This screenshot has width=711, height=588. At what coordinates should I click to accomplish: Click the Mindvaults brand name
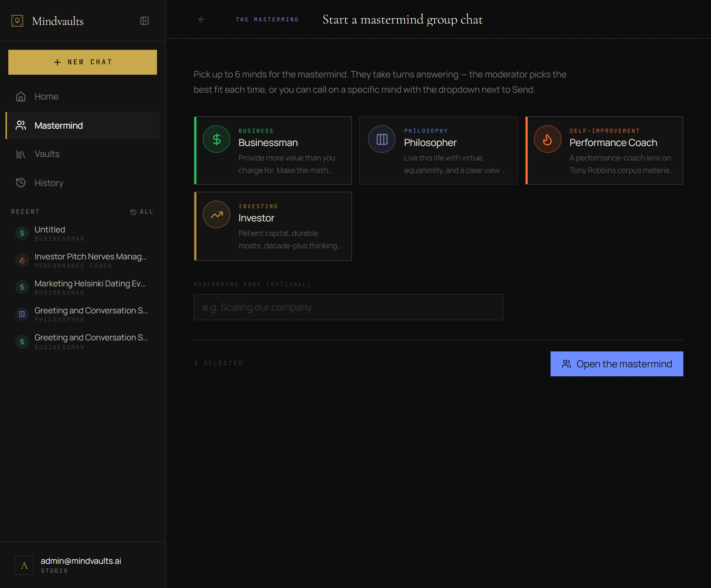(x=58, y=21)
